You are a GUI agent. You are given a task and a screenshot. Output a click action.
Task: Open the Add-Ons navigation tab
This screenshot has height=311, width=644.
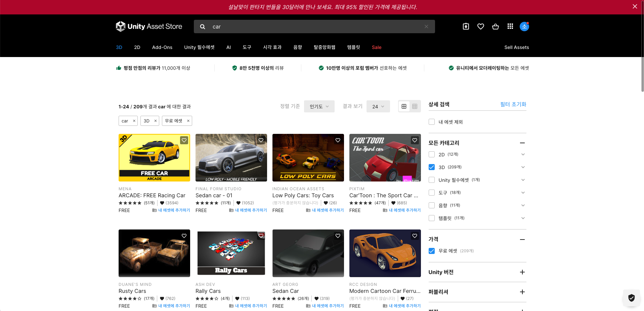click(x=162, y=47)
